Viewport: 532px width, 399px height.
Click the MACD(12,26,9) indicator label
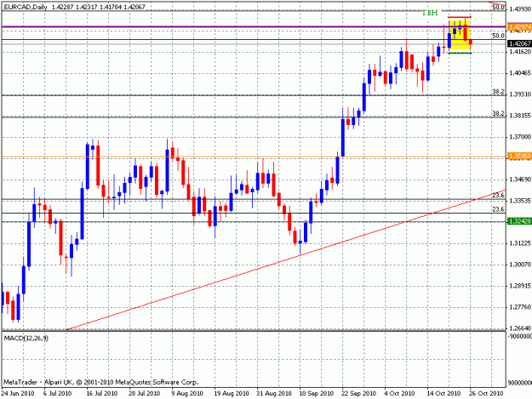[26, 338]
